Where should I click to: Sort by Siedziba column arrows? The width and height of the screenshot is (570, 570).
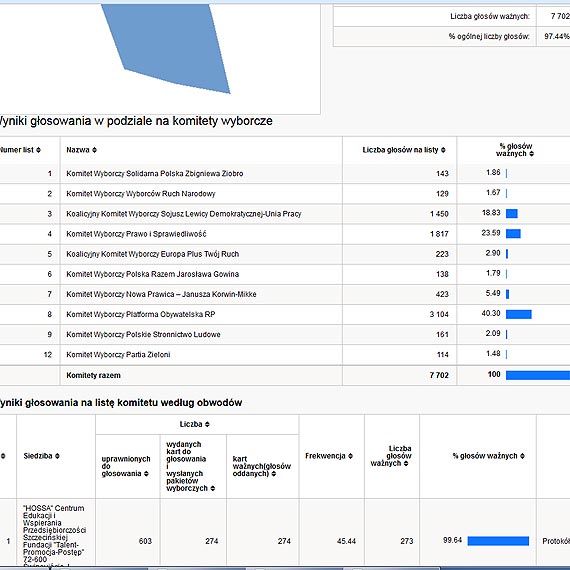click(57, 456)
